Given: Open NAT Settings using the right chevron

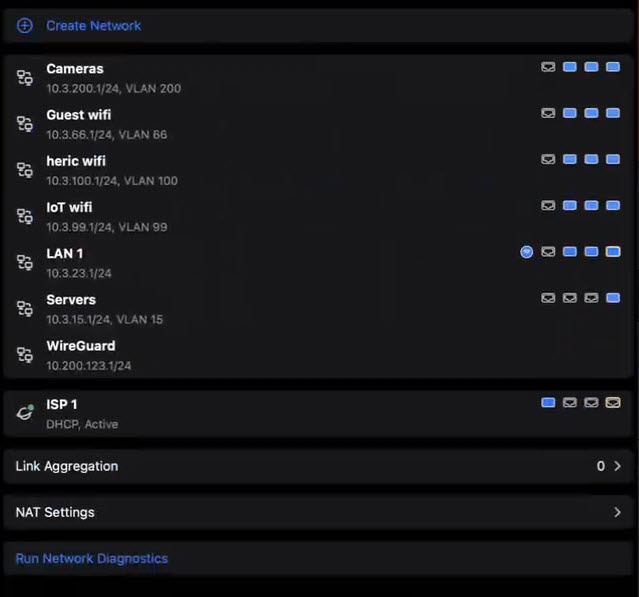Looking at the screenshot, I should [x=617, y=512].
